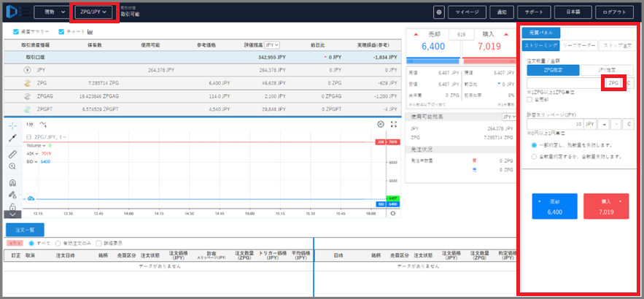Clear order quantity with its C button
This screenshot has height=299, width=644.
pos(629,83)
